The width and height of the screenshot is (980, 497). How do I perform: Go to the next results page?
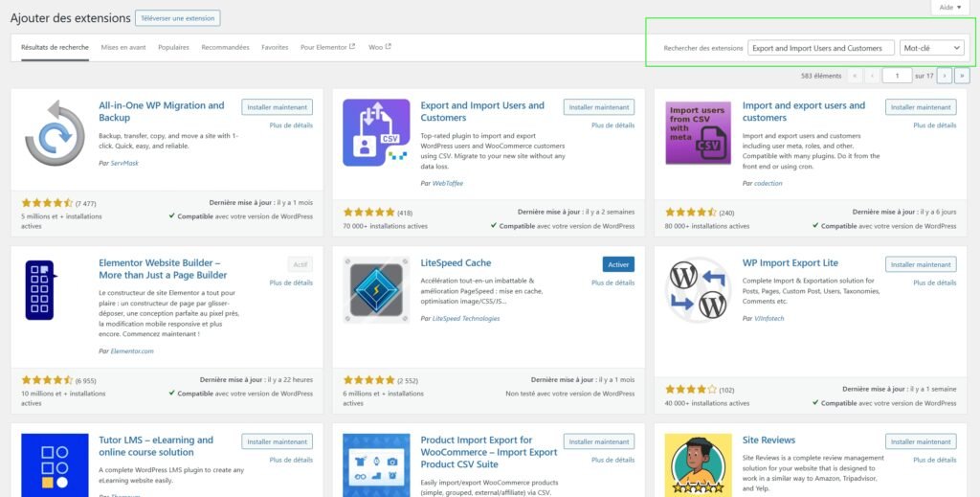(x=945, y=76)
